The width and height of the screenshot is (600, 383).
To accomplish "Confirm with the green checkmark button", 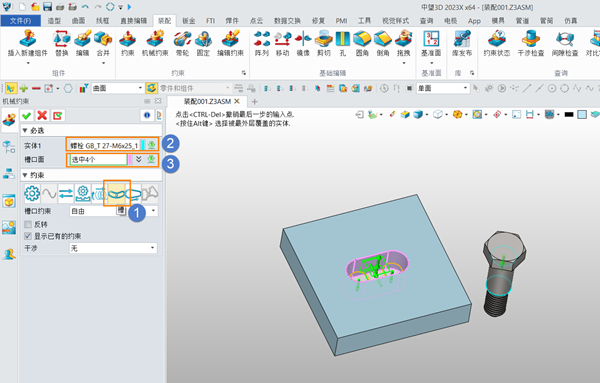I will pyautogui.click(x=27, y=115).
